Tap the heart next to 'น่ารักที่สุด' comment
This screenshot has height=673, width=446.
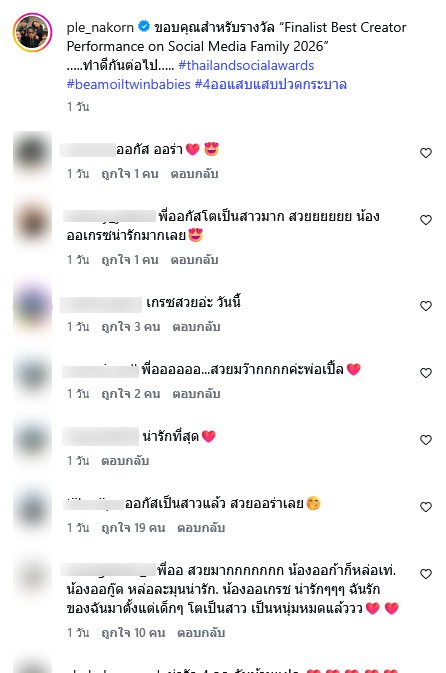coord(425,440)
